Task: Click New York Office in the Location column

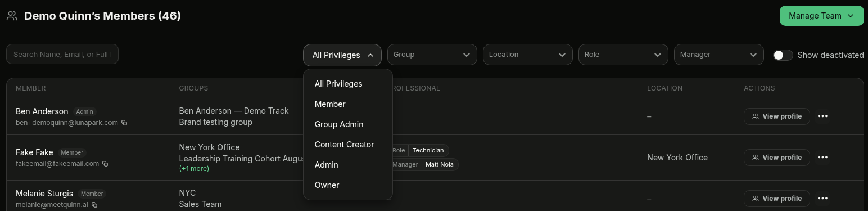Action: coord(677,158)
